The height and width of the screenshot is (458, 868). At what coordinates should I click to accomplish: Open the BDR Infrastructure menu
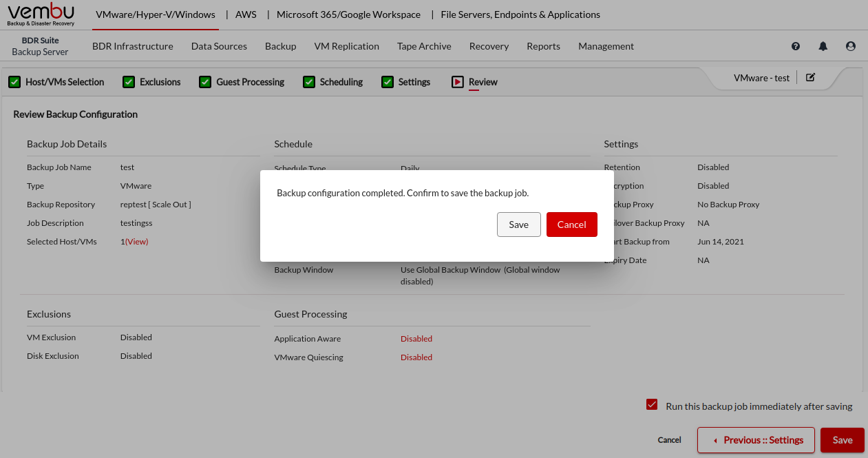[133, 46]
